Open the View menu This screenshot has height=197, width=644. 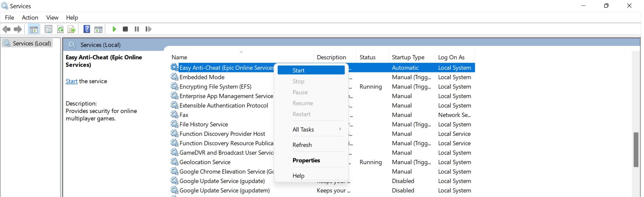pos(52,18)
